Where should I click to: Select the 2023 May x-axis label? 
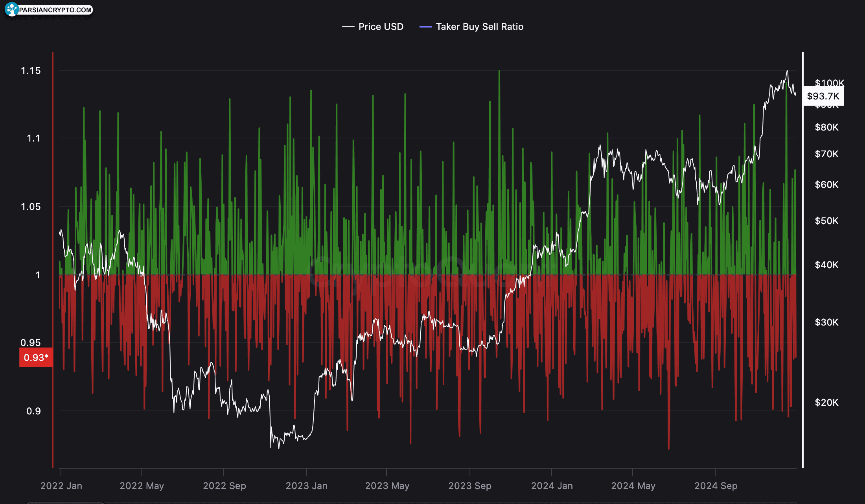pyautogui.click(x=387, y=486)
